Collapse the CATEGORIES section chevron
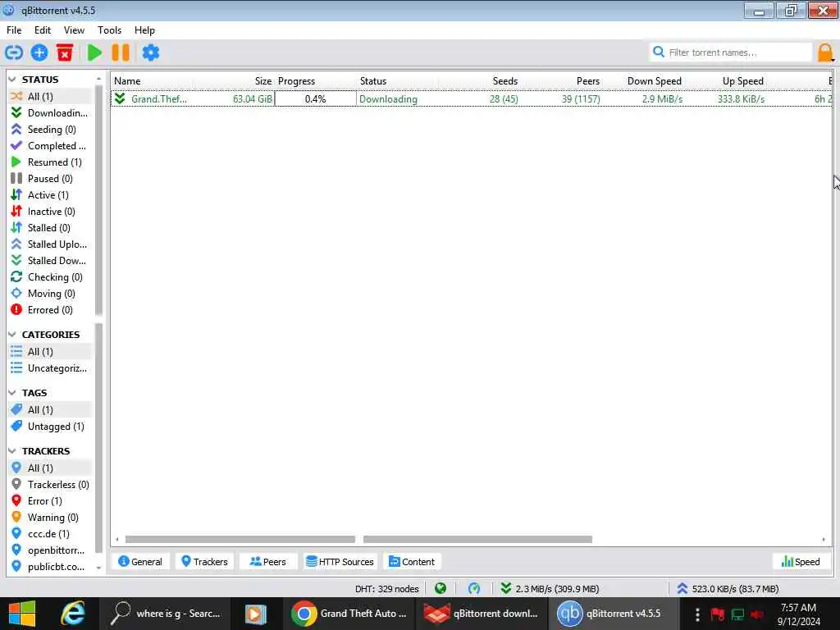Screen dimensions: 840x630 coord(12,335)
